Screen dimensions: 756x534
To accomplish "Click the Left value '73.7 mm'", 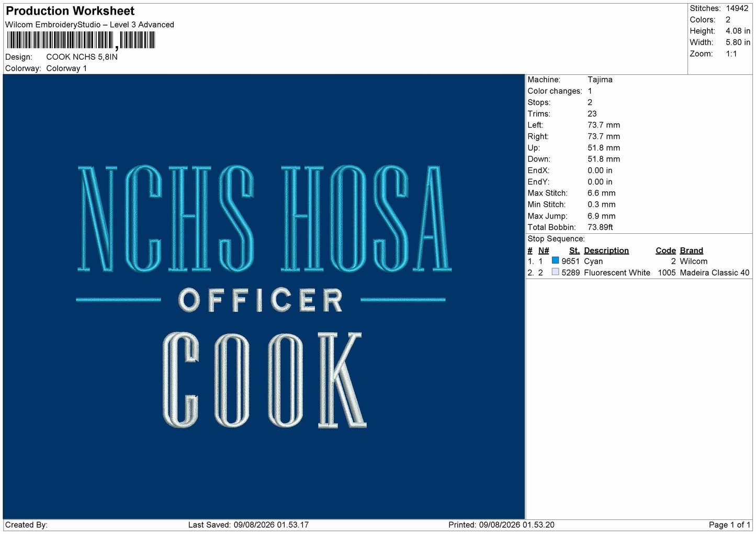I will pyautogui.click(x=604, y=125).
